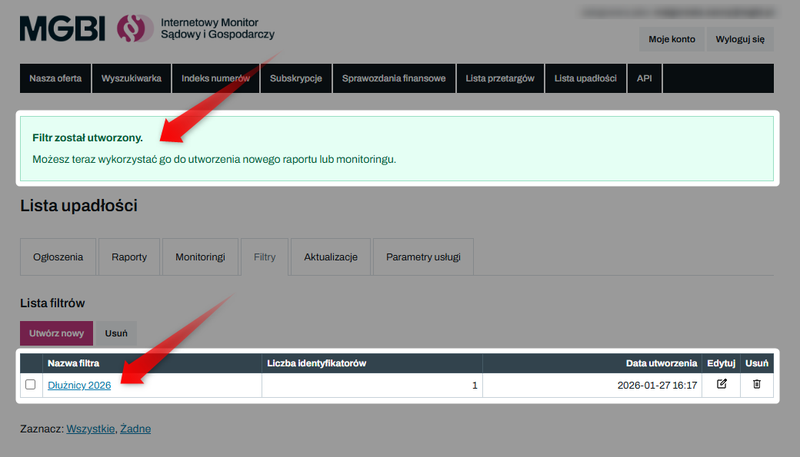The image size is (800, 457).
Task: Open the Dłużnicy 2026 filter link
Action: 79,385
